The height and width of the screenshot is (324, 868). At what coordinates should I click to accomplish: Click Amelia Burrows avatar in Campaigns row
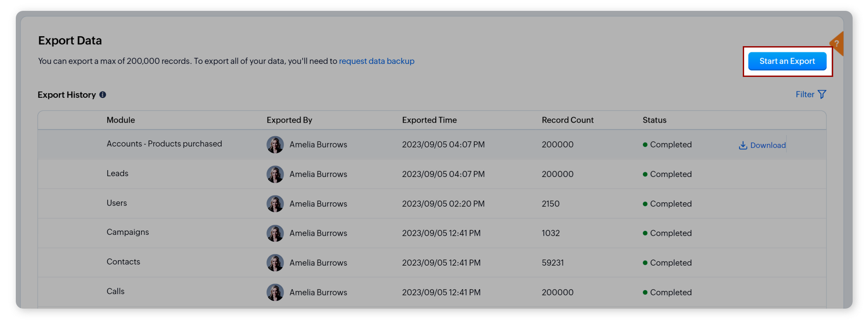pos(275,233)
